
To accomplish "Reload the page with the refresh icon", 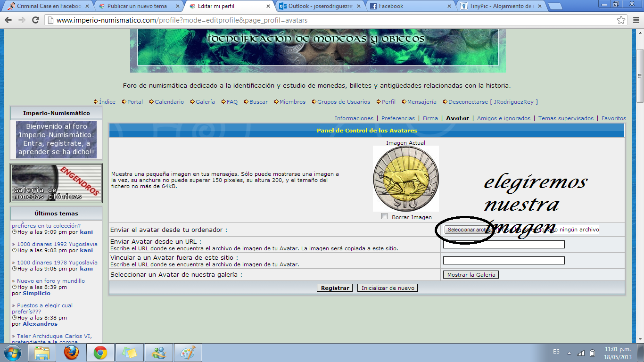I will pyautogui.click(x=35, y=20).
